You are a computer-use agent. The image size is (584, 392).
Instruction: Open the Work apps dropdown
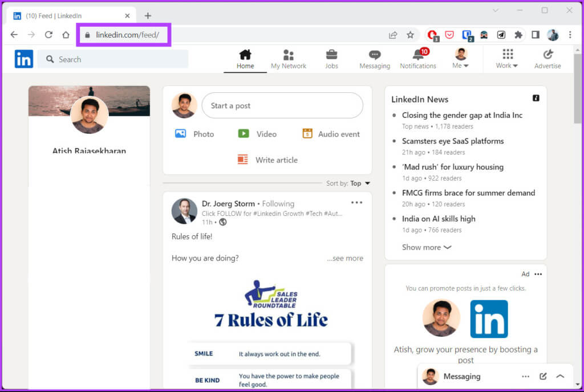coord(507,59)
